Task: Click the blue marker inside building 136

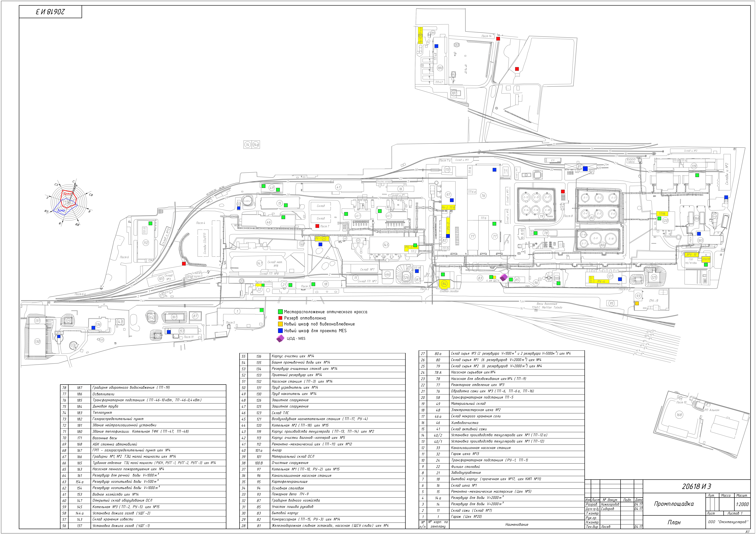Action: coord(93,328)
